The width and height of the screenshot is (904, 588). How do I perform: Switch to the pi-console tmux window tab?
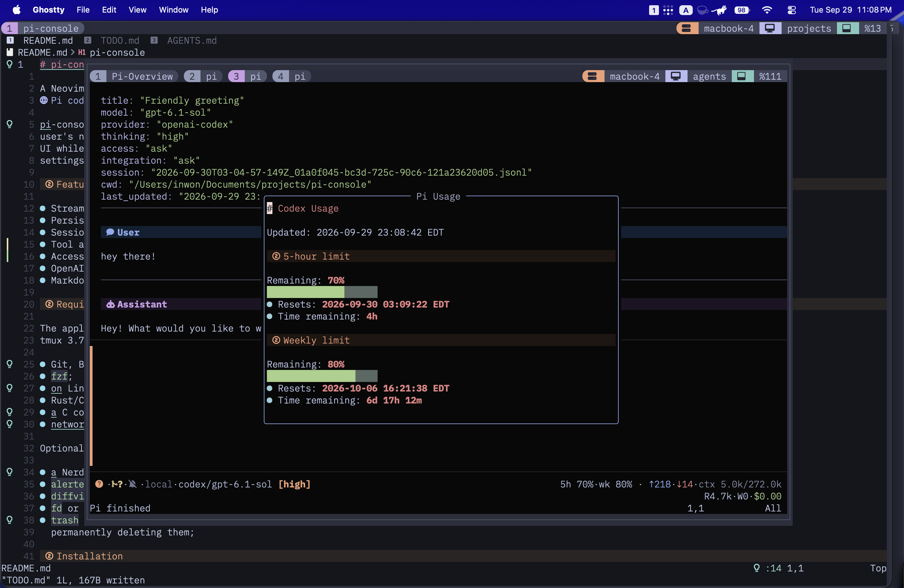click(42, 29)
